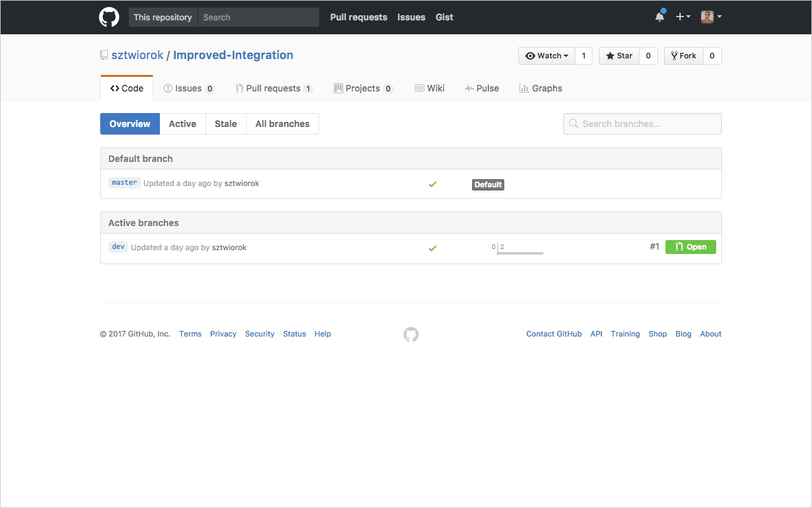This screenshot has width=812, height=508.
Task: Select the Overview branches filter
Action: (x=130, y=124)
